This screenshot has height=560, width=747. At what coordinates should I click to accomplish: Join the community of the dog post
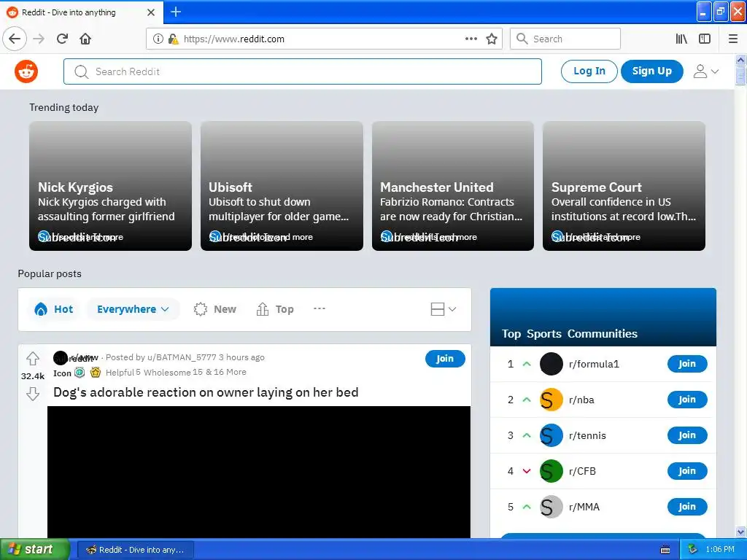tap(445, 359)
